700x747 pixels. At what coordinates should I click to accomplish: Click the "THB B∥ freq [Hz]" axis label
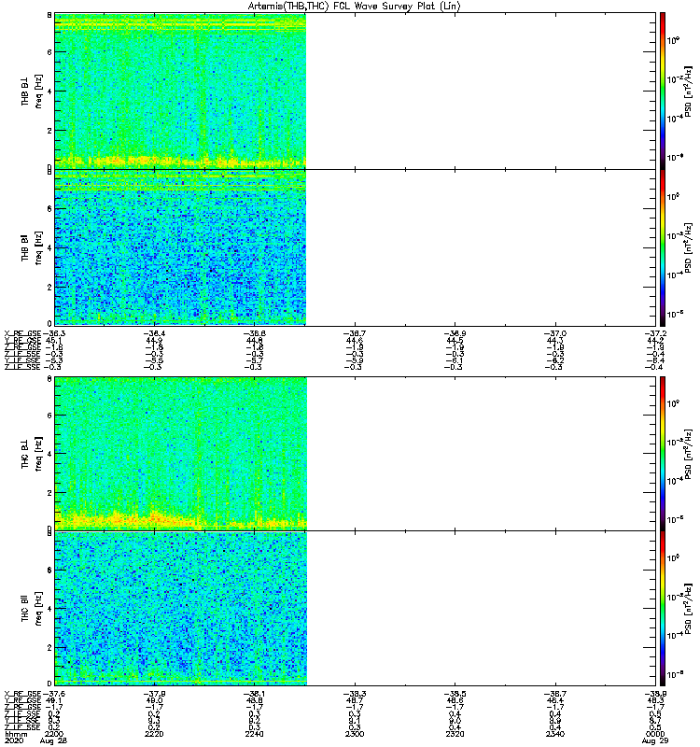[x=32, y=247]
